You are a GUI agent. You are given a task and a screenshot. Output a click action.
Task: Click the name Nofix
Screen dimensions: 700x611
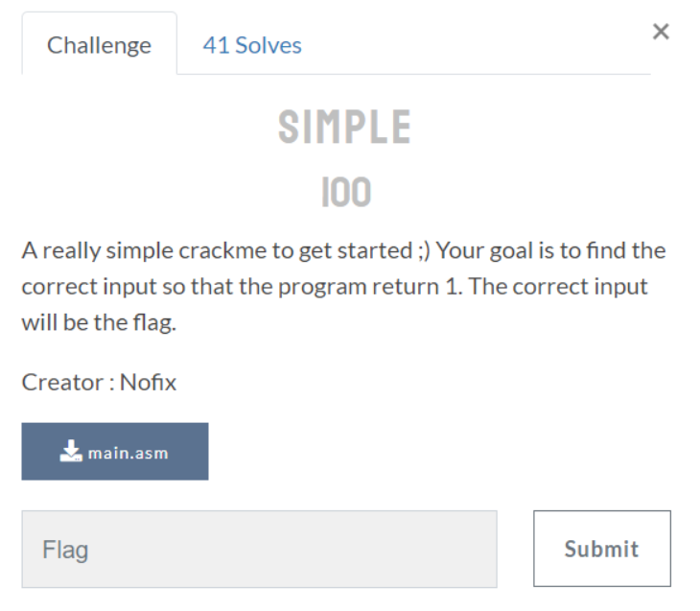click(x=149, y=383)
